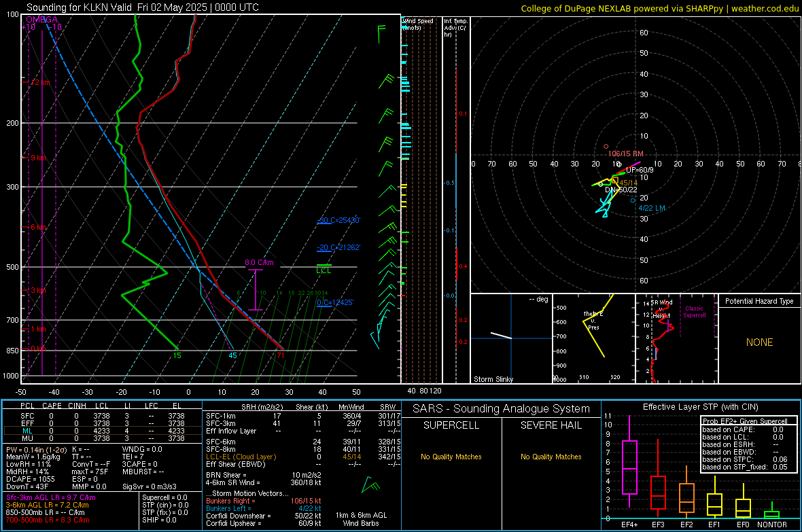Click the LowRH = 11% value

coord(28,464)
